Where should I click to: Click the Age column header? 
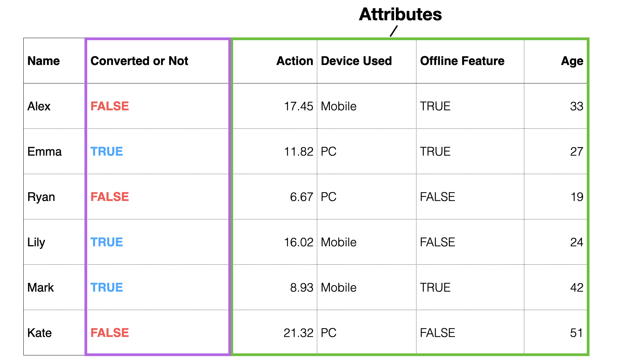coord(572,61)
